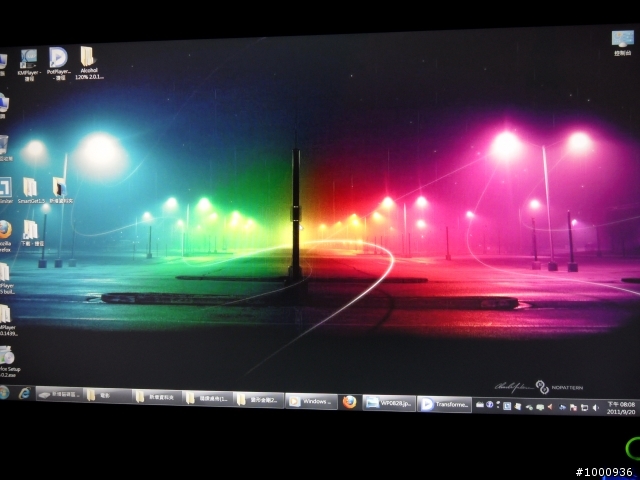Open the volume speaker tray icon

[596, 407]
